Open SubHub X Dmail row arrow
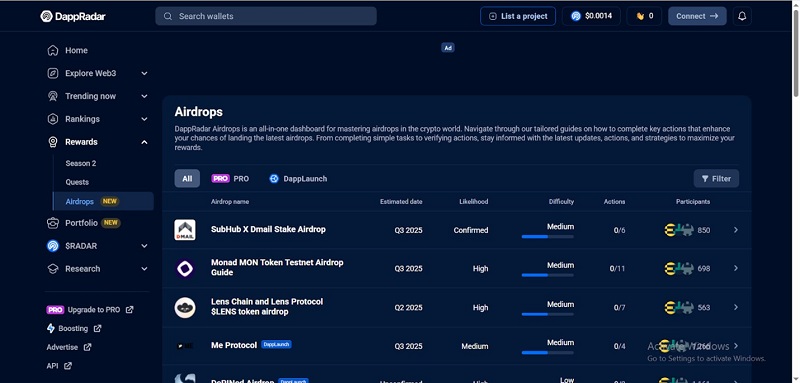This screenshot has width=800, height=383. click(x=736, y=230)
